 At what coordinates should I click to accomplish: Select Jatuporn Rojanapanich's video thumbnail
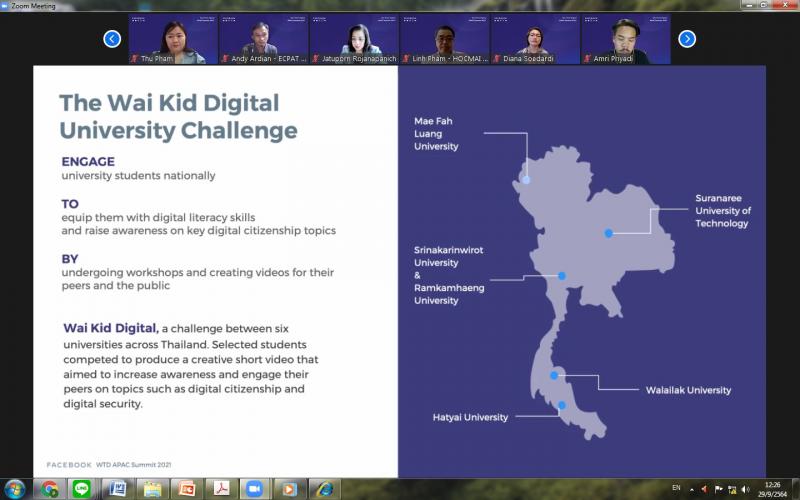pos(355,39)
